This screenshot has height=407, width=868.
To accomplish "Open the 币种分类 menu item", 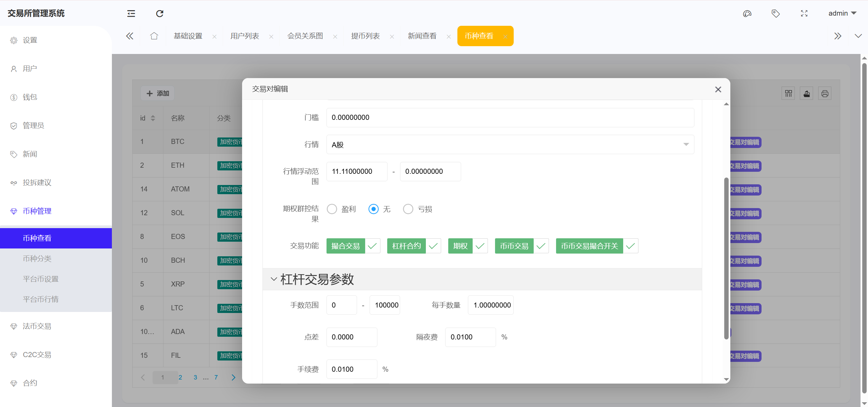I will click(37, 258).
